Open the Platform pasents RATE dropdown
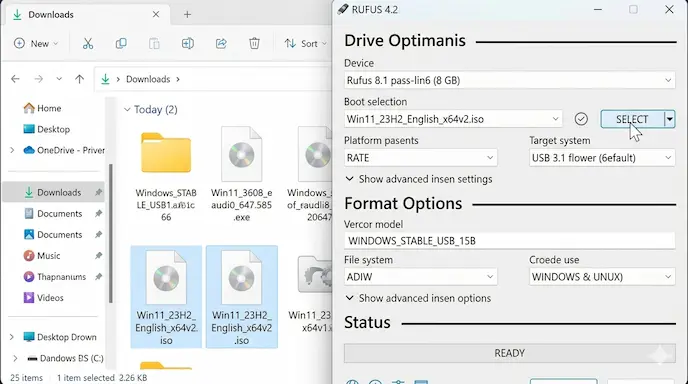This screenshot has width=688, height=384. [x=420, y=158]
